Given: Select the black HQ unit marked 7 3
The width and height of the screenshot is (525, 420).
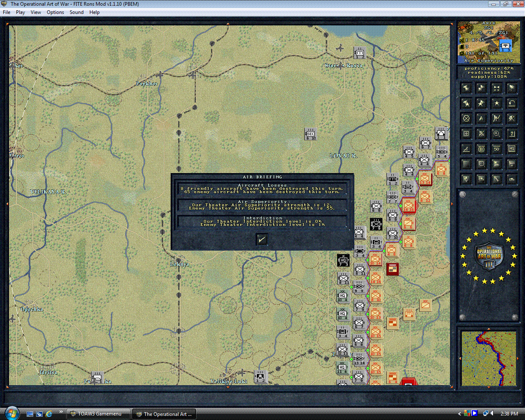Looking at the screenshot, I should [x=343, y=260].
